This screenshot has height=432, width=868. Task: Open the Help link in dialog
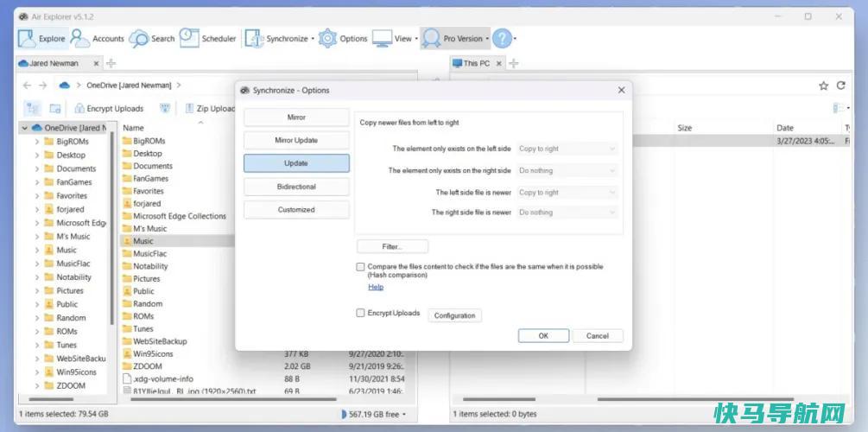click(x=376, y=287)
